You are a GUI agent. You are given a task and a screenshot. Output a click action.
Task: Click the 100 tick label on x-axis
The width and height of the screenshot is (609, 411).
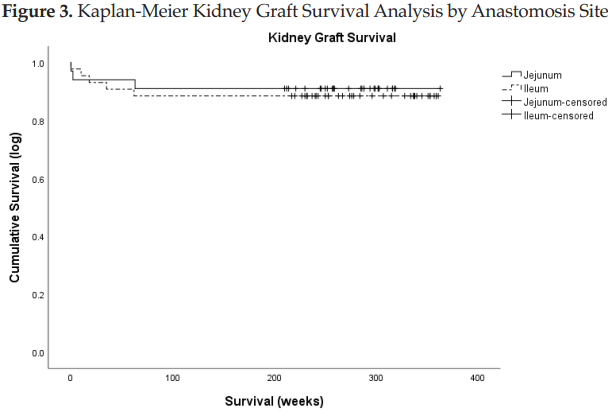pos(171,378)
